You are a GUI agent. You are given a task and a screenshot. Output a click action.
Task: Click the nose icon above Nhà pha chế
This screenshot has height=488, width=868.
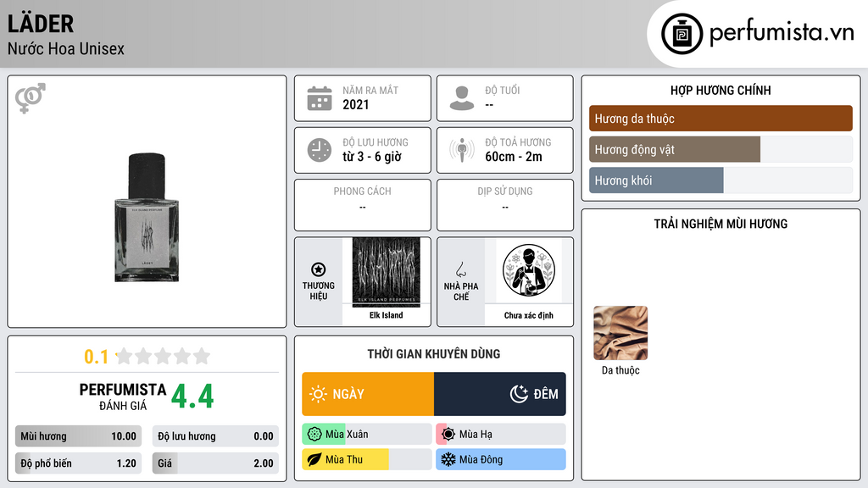tap(460, 269)
